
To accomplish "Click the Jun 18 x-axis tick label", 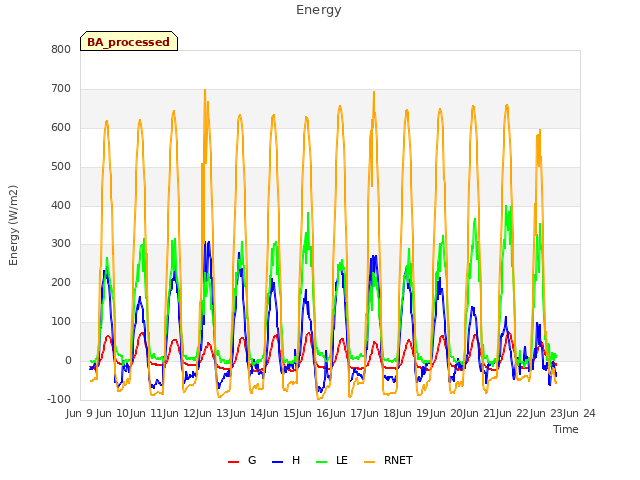I will point(379,413).
